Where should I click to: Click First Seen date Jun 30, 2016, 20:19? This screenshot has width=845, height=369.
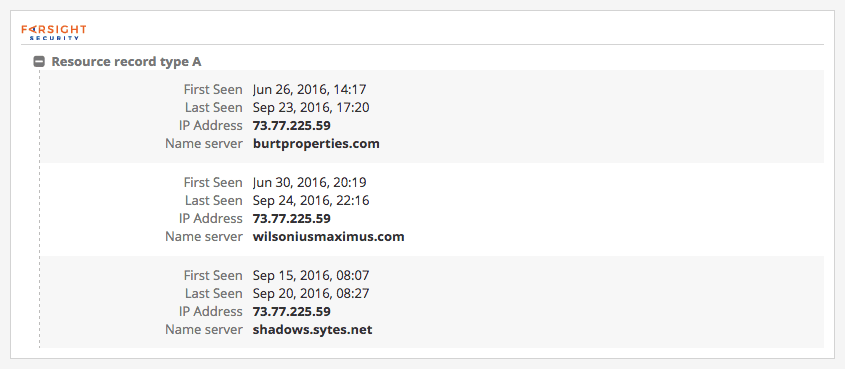point(310,183)
